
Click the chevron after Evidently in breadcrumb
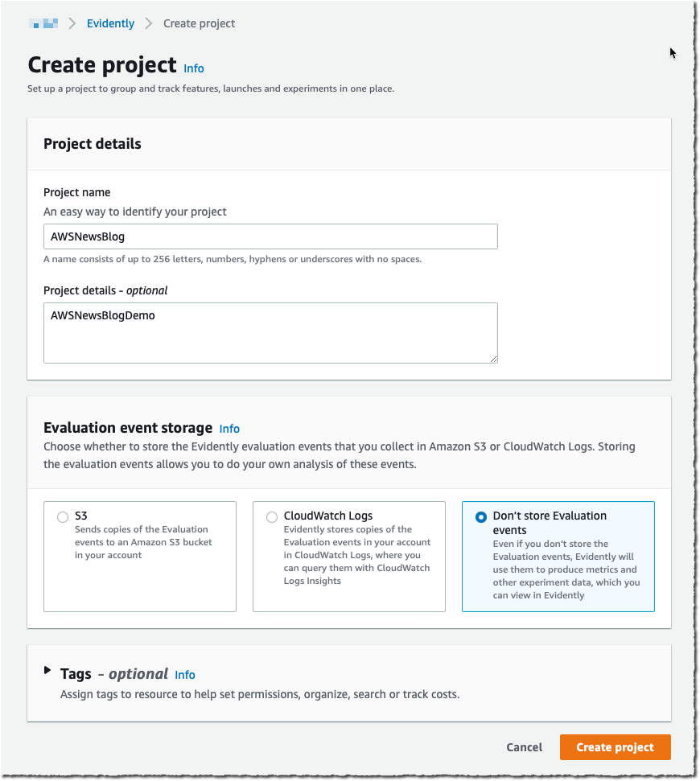coord(147,23)
